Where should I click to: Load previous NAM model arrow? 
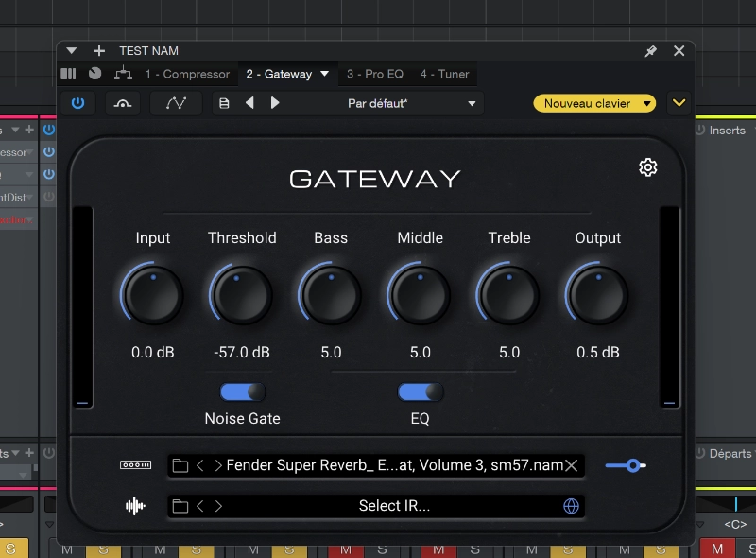pyautogui.click(x=200, y=465)
